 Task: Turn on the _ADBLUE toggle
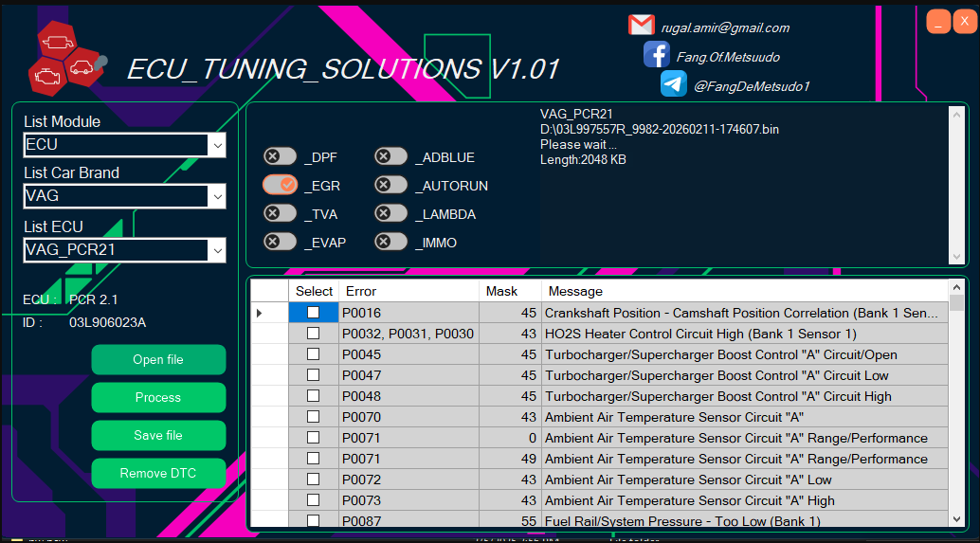(x=391, y=157)
